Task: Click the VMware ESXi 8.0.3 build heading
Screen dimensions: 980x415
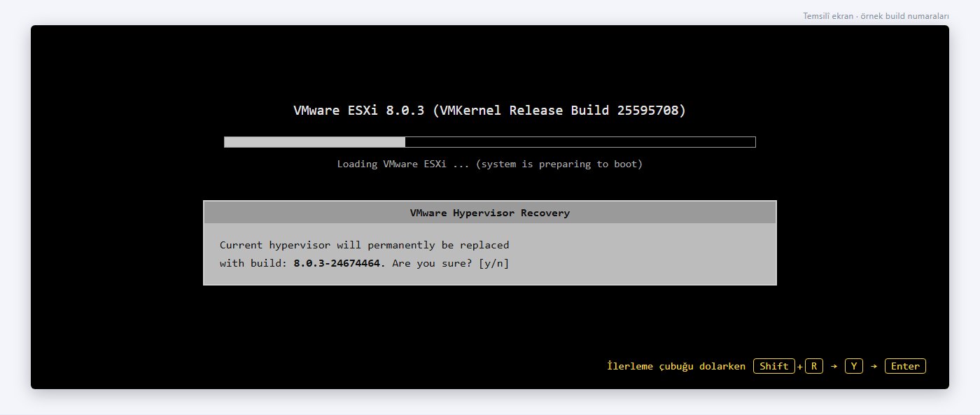Action: pyautogui.click(x=490, y=111)
